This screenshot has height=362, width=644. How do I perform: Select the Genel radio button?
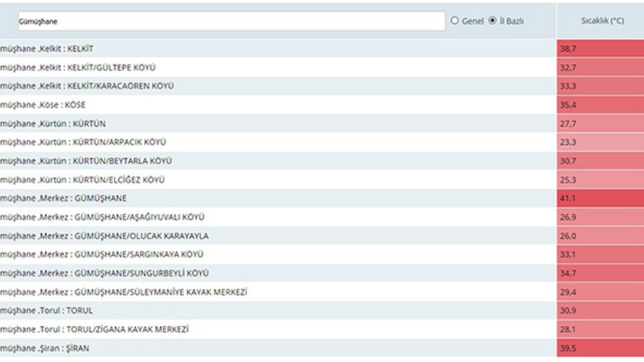[x=455, y=21]
